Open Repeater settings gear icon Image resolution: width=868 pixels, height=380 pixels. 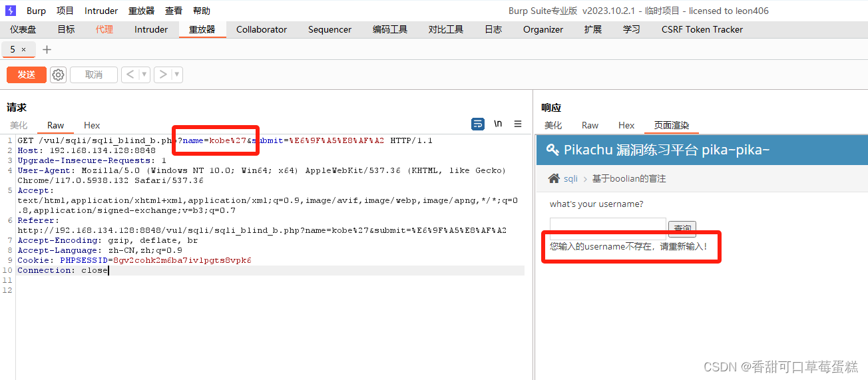(x=59, y=75)
